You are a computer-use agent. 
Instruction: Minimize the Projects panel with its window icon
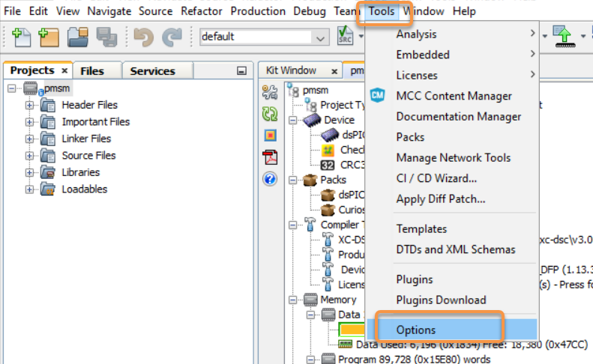[x=241, y=70]
